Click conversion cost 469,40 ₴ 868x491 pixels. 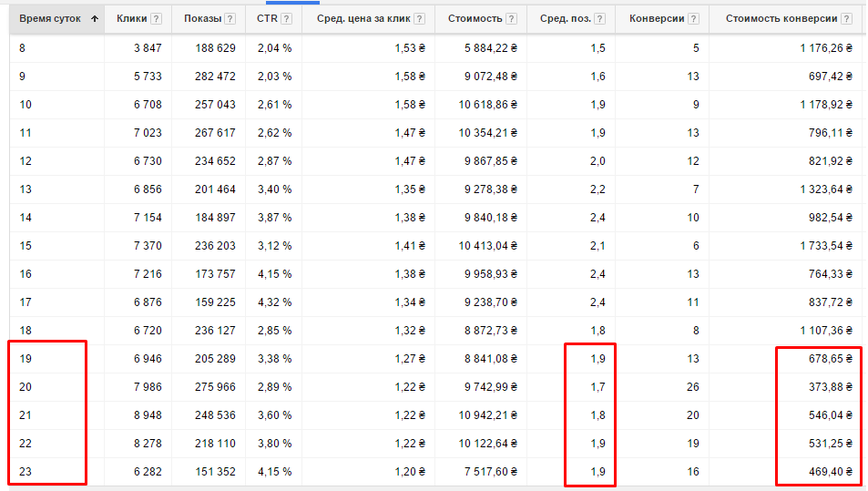pos(831,472)
